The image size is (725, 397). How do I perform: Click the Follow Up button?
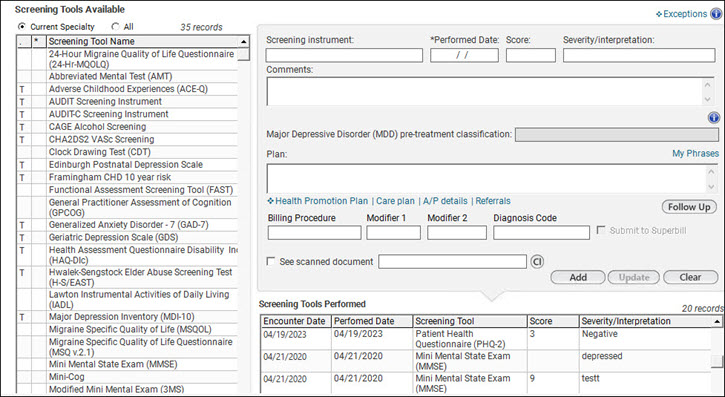pyautogui.click(x=689, y=207)
